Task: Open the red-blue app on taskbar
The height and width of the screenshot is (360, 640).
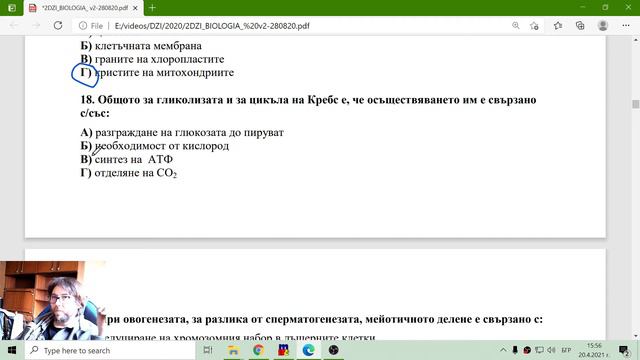Action: click(284, 350)
